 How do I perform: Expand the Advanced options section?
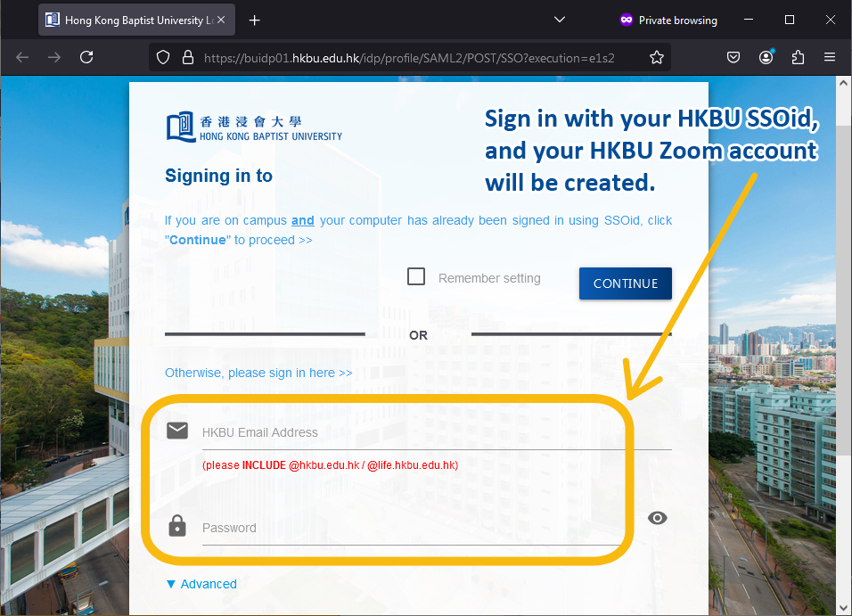(201, 584)
